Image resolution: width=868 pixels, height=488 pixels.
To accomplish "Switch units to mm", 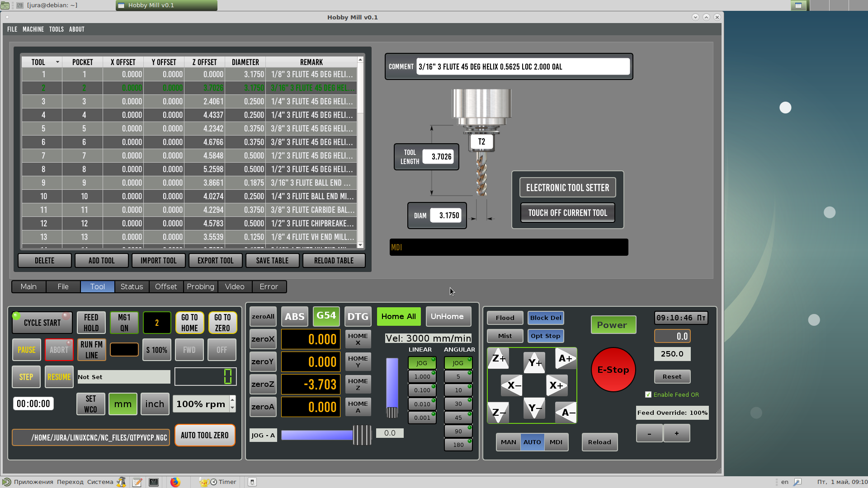I will coord(123,404).
